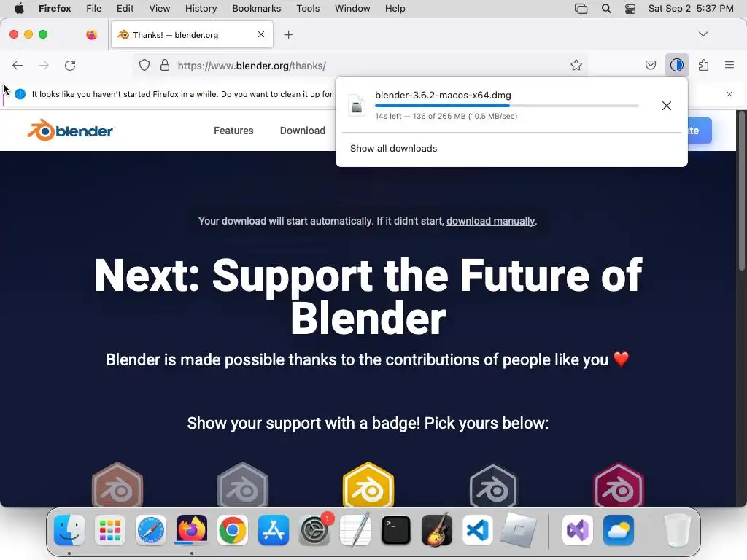Viewport: 747px width, 560px height.
Task: Click the URL address field
Action: 362,65
